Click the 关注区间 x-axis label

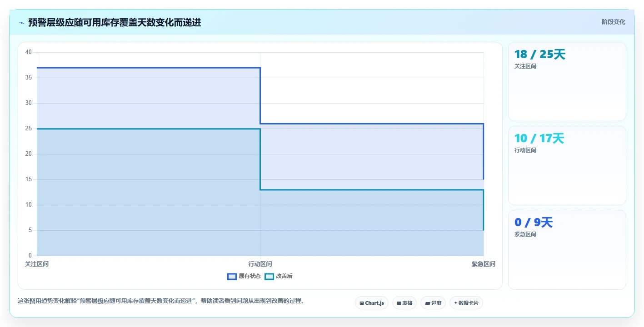tap(37, 264)
